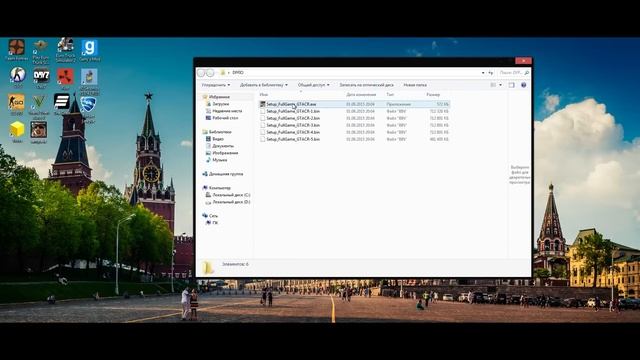Expand Добавить в библиотеку dropdown
This screenshot has height=360, width=640.
[264, 85]
